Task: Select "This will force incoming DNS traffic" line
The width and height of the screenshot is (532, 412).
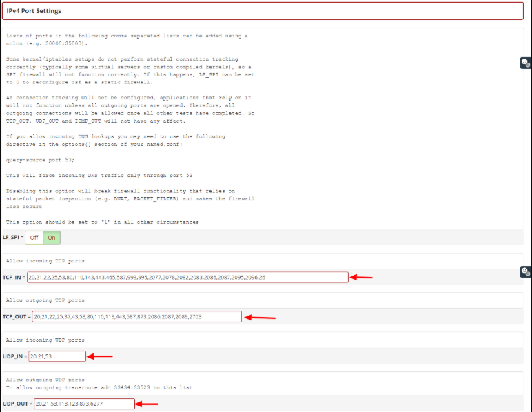Action: (99, 176)
